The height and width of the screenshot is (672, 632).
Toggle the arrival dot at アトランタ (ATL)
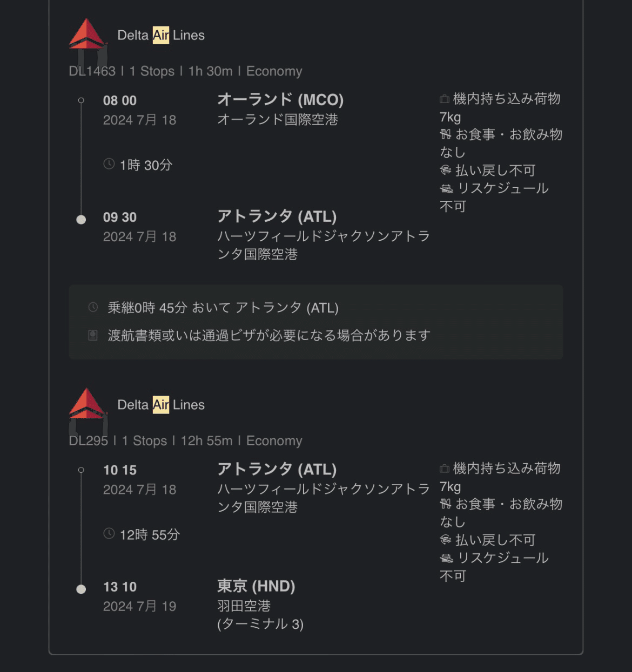[81, 219]
